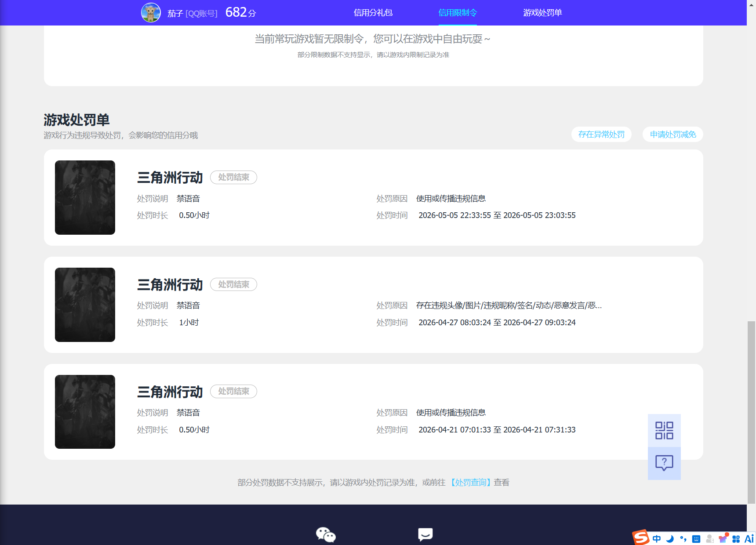756x545 pixels.
Task: Click the Sogou input method logo
Action: pos(641,537)
